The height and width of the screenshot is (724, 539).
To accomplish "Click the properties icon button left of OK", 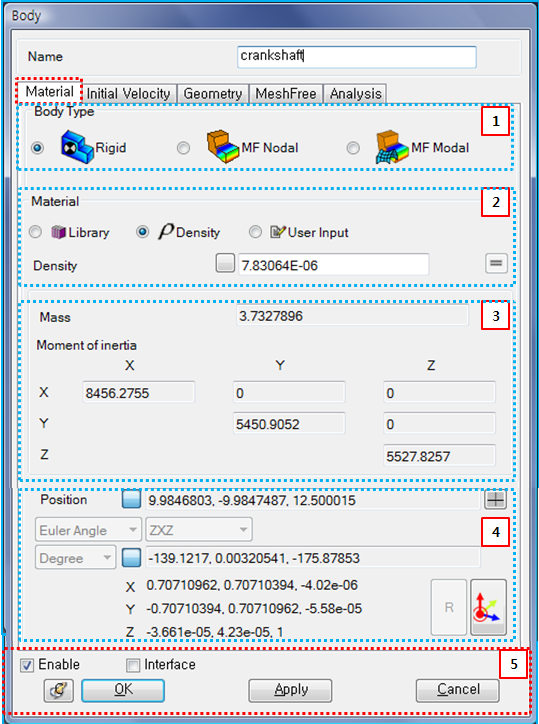I will tap(59, 690).
